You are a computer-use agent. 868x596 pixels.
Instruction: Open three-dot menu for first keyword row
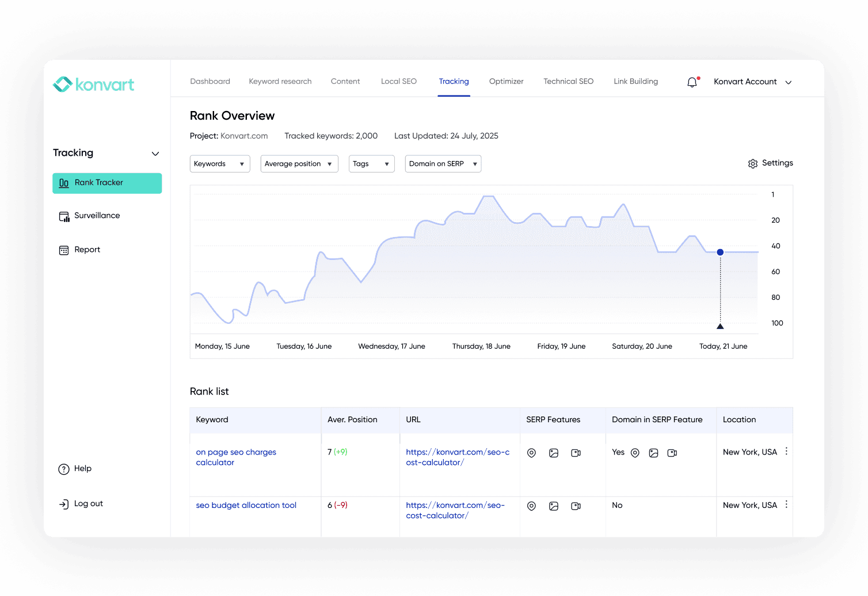click(786, 452)
